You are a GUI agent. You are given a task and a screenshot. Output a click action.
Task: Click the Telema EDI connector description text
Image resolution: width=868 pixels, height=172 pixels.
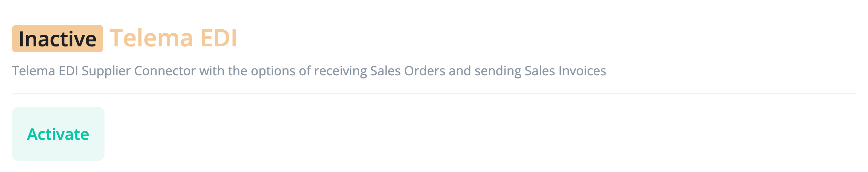pyautogui.click(x=308, y=71)
